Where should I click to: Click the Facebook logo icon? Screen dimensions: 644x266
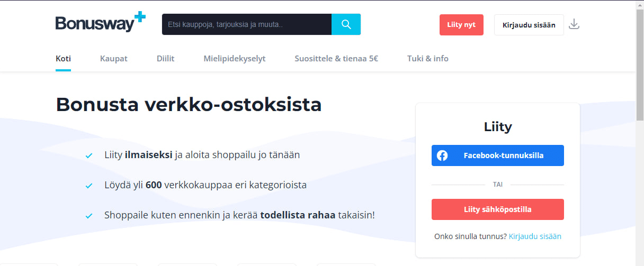442,155
